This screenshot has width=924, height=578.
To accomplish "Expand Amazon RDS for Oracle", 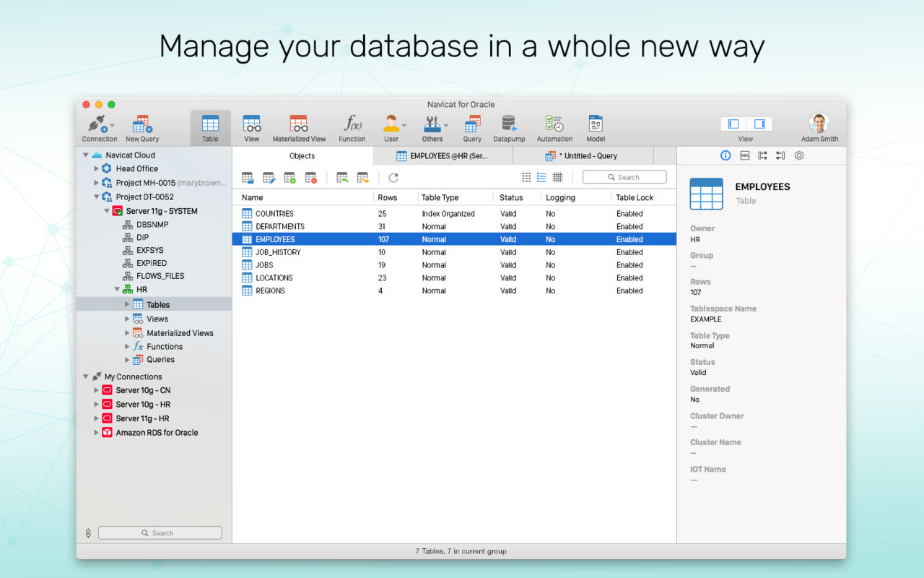I will pyautogui.click(x=96, y=433).
